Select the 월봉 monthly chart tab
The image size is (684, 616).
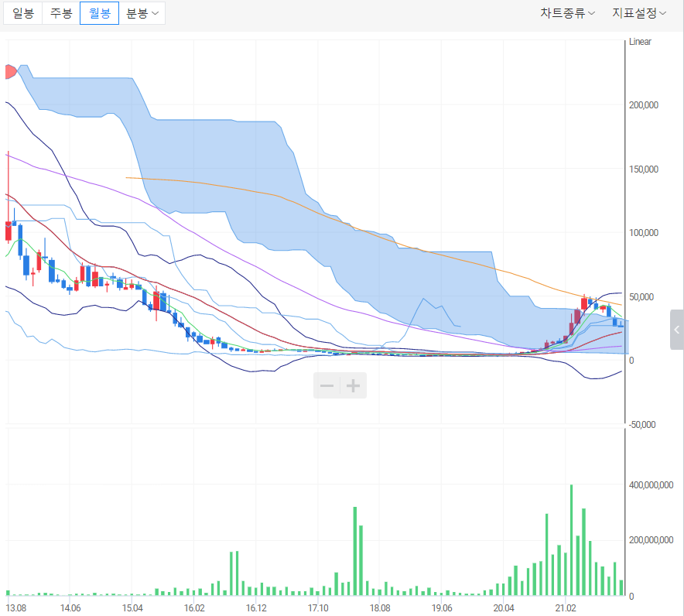tap(100, 13)
